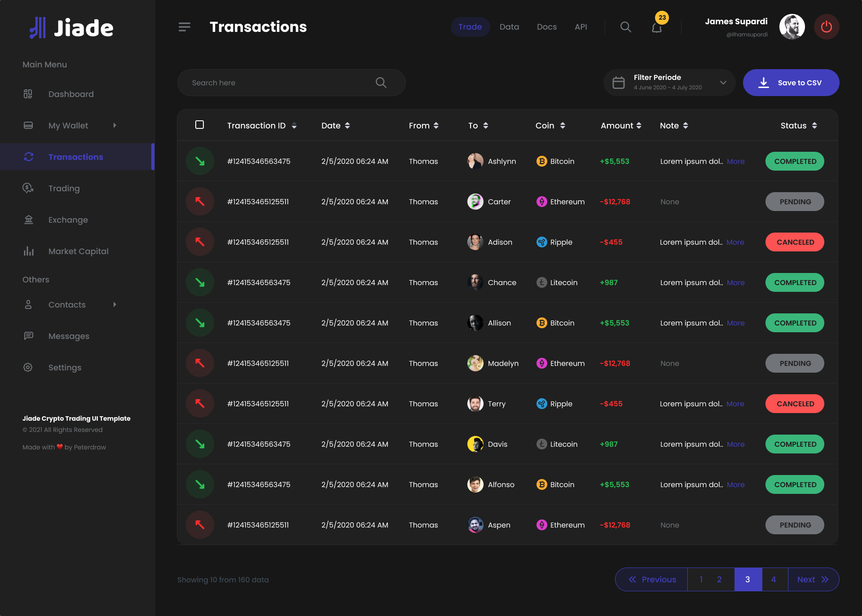The height and width of the screenshot is (616, 862).
Task: Click the Market Capital chart icon
Action: point(28,251)
